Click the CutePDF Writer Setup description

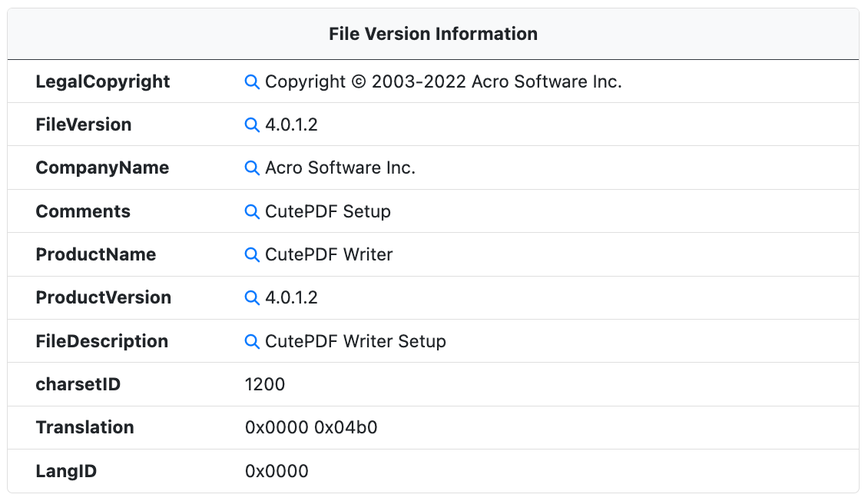(356, 341)
